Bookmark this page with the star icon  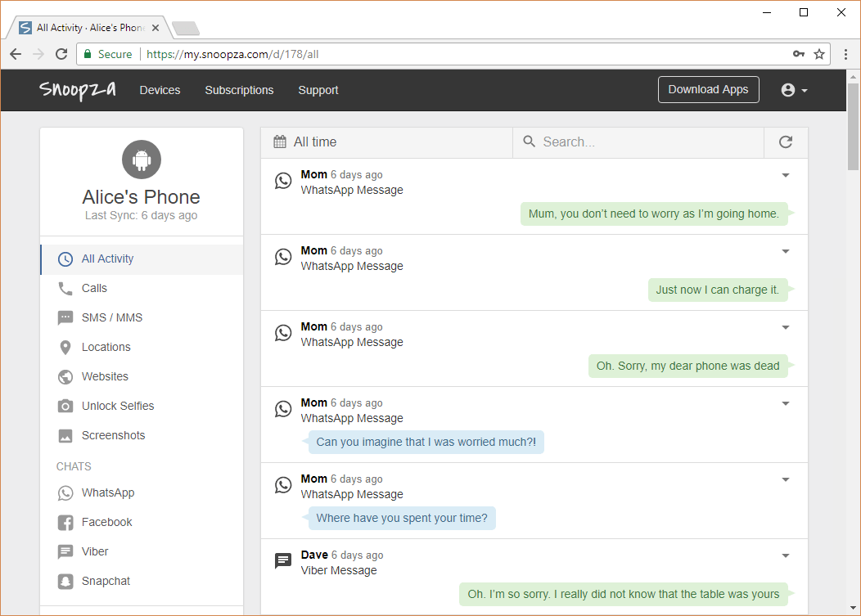click(819, 54)
